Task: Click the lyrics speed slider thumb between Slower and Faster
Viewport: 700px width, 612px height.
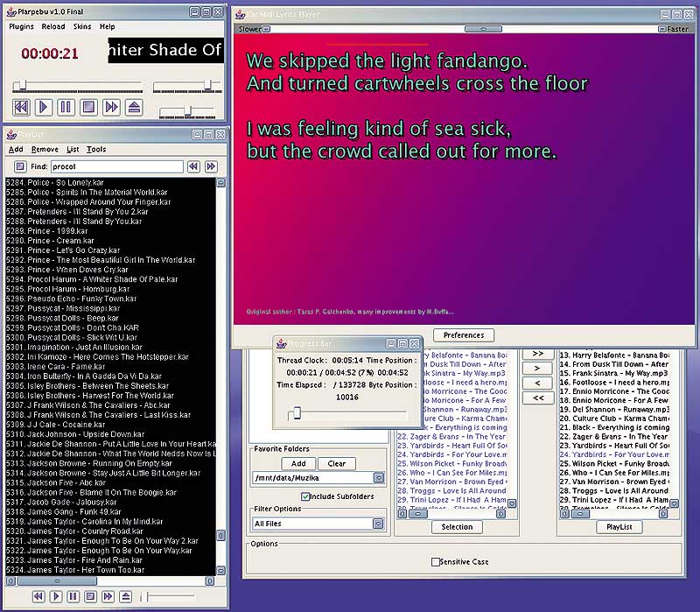Action: [x=484, y=29]
